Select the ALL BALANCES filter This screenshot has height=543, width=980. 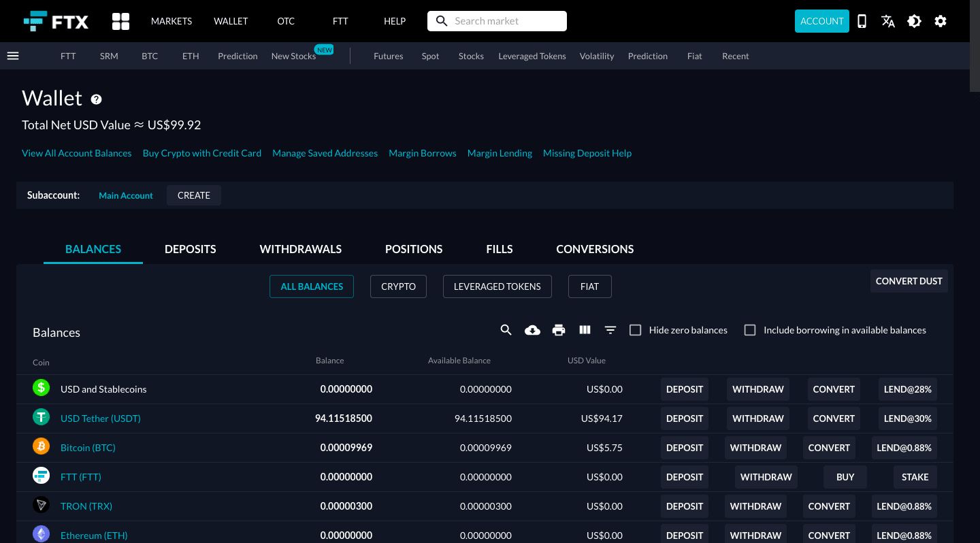312,286
